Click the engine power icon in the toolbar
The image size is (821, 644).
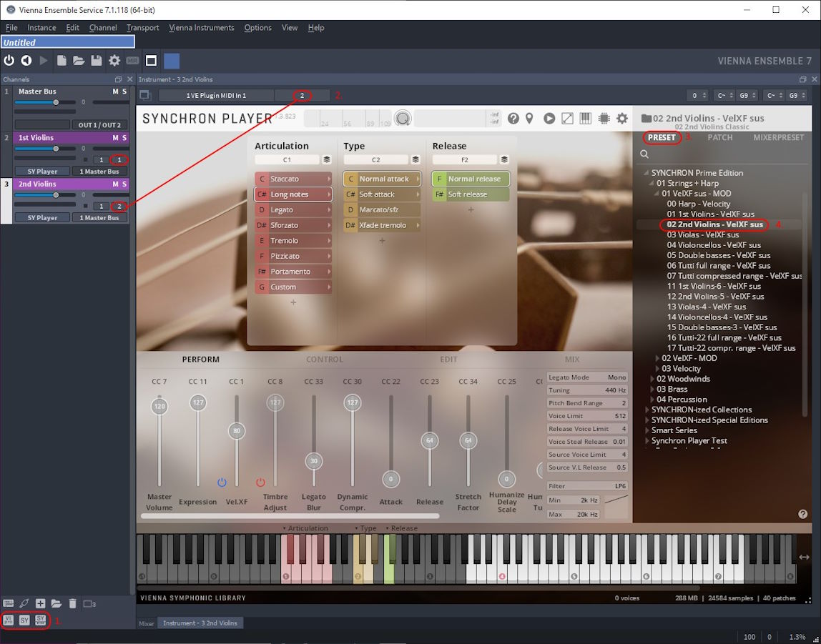(9, 61)
